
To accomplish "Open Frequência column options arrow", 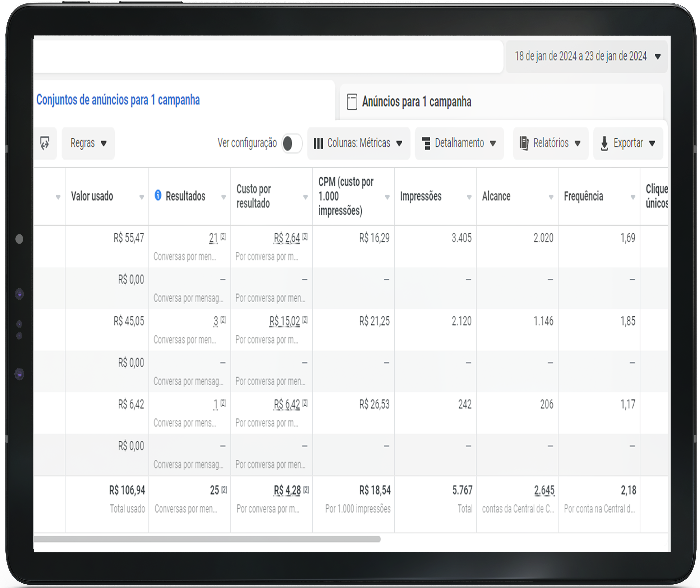I will (633, 197).
